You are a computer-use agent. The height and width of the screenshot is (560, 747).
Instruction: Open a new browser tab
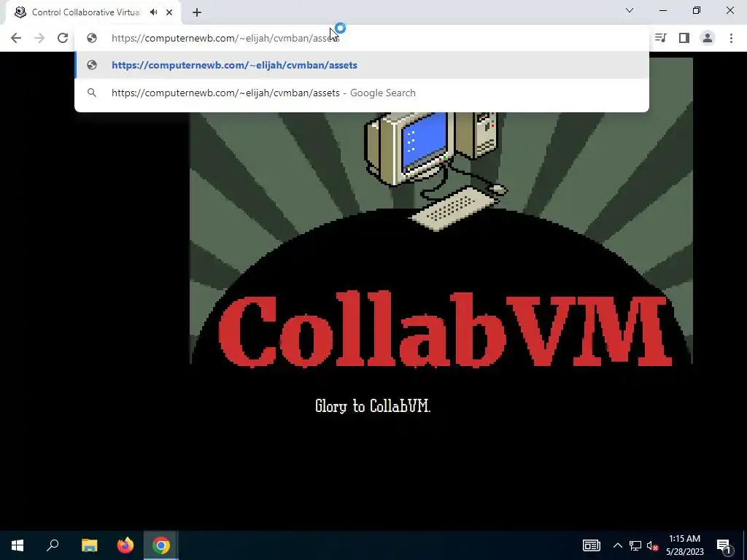tap(197, 12)
